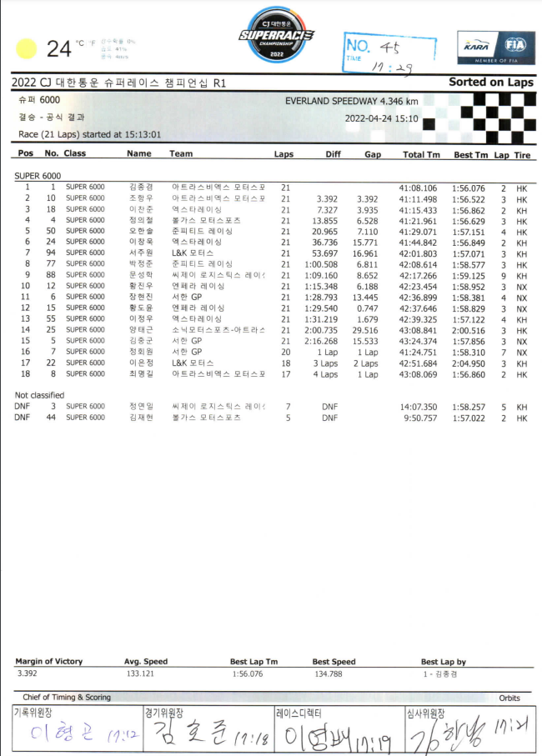The width and height of the screenshot is (542, 756).
Task: Select the DNF total time 14:07.350
Action: (419, 408)
